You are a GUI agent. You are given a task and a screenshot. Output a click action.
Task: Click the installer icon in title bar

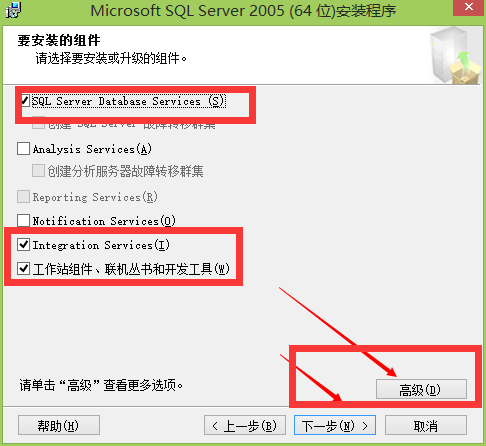(x=13, y=10)
